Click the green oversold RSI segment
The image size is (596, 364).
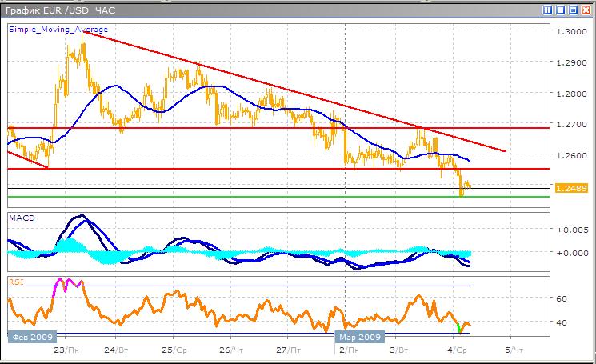[459, 327]
